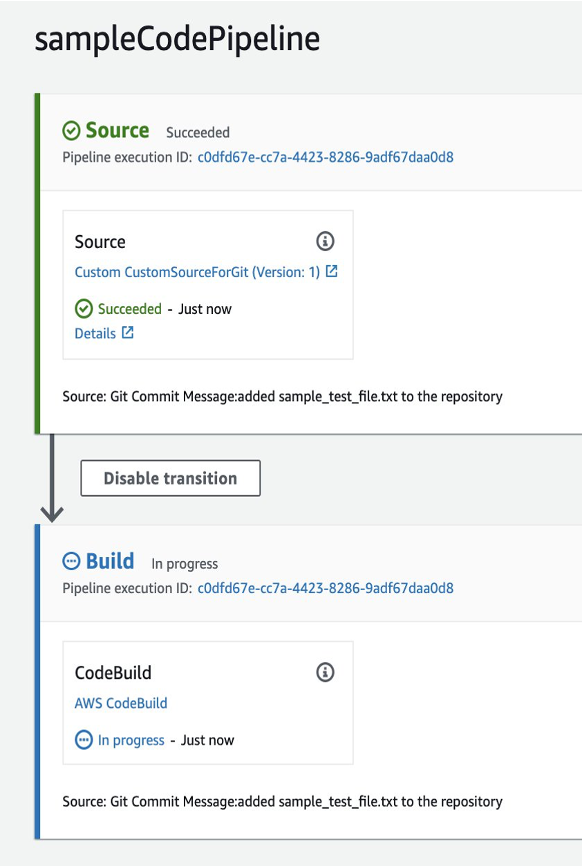Click the external link icon next to Details
582x866 pixels.
pyautogui.click(x=129, y=333)
